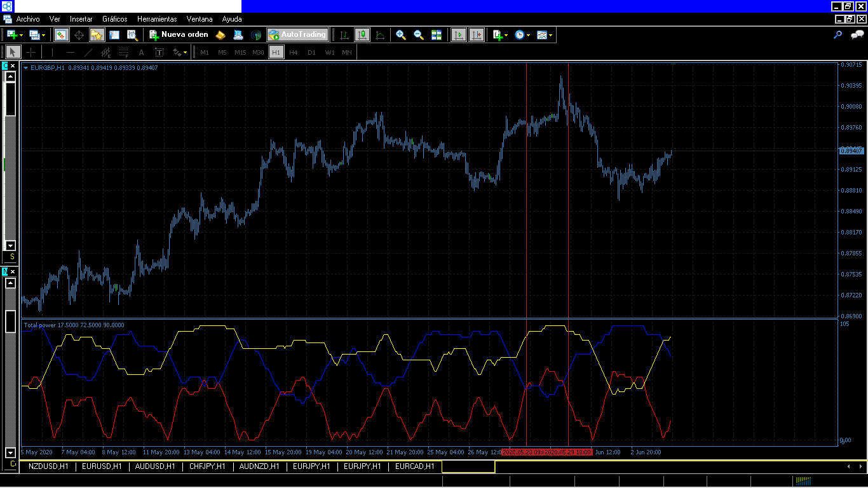The width and height of the screenshot is (868, 488).
Task: Click the Nueva orden button
Action: [179, 35]
